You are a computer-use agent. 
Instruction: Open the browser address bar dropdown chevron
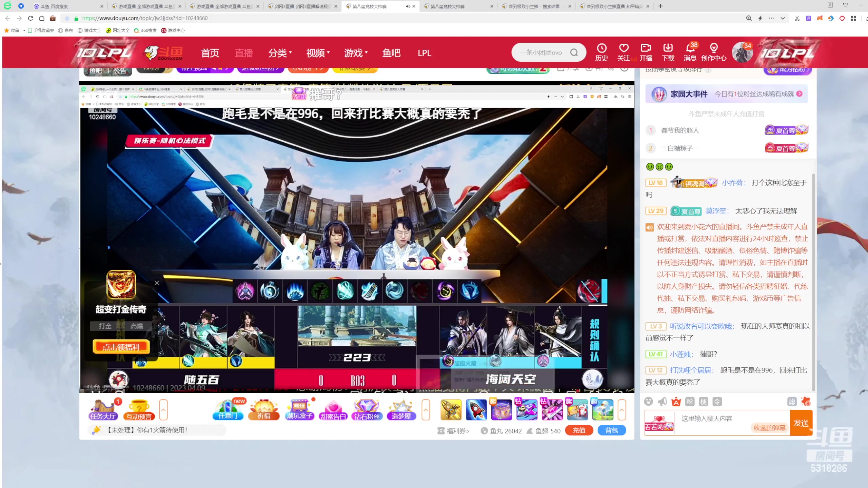click(x=783, y=18)
